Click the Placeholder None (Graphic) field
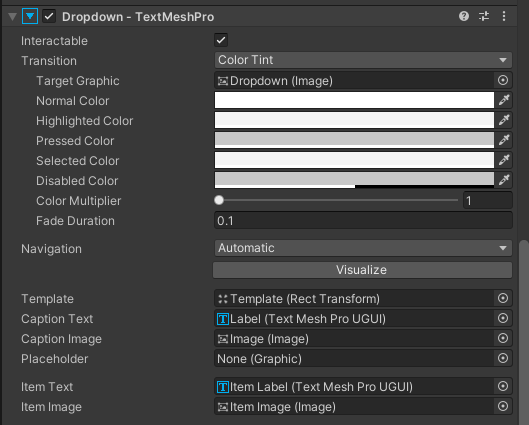Image resolution: width=529 pixels, height=425 pixels. 354,359
